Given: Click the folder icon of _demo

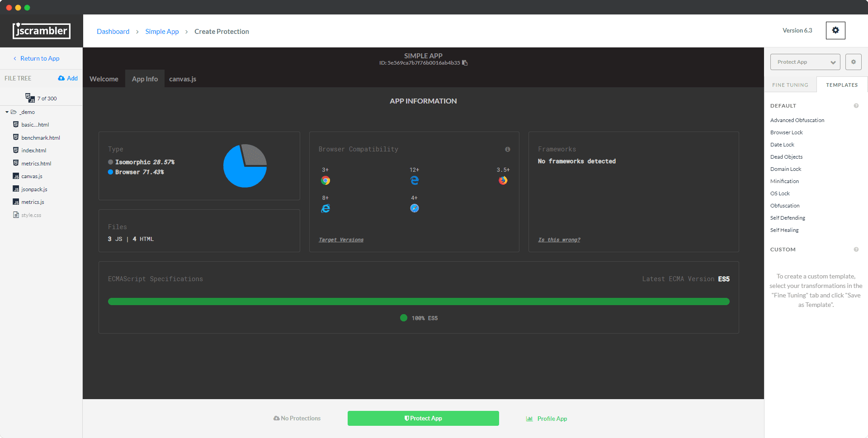Looking at the screenshot, I should coord(14,112).
